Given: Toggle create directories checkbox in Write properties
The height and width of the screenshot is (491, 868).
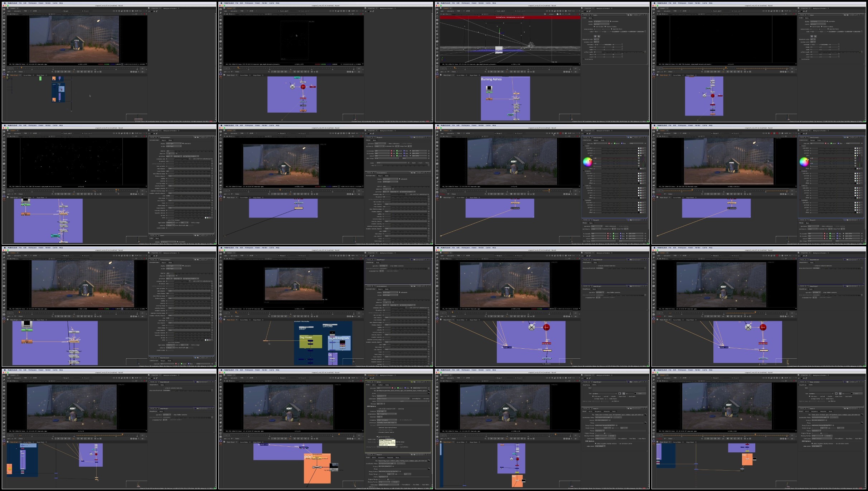Looking at the screenshot, I should [x=377, y=437].
